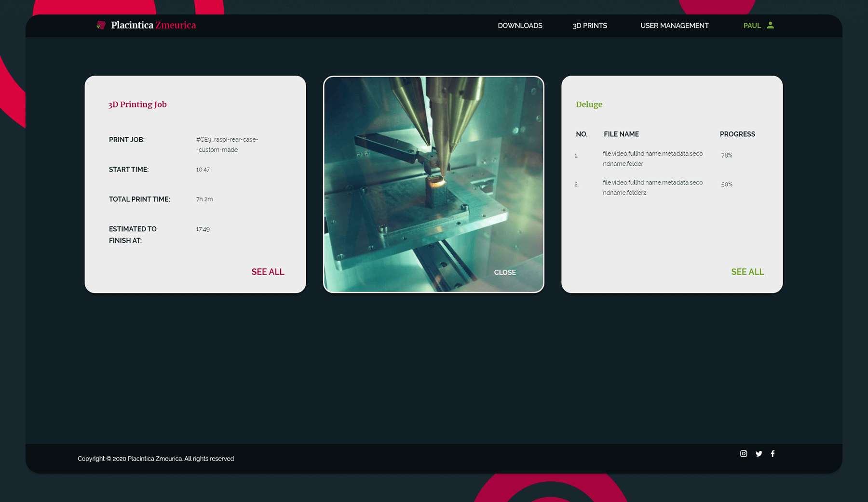This screenshot has height=502, width=868.
Task: Open User Management in the navigation
Action: click(674, 26)
